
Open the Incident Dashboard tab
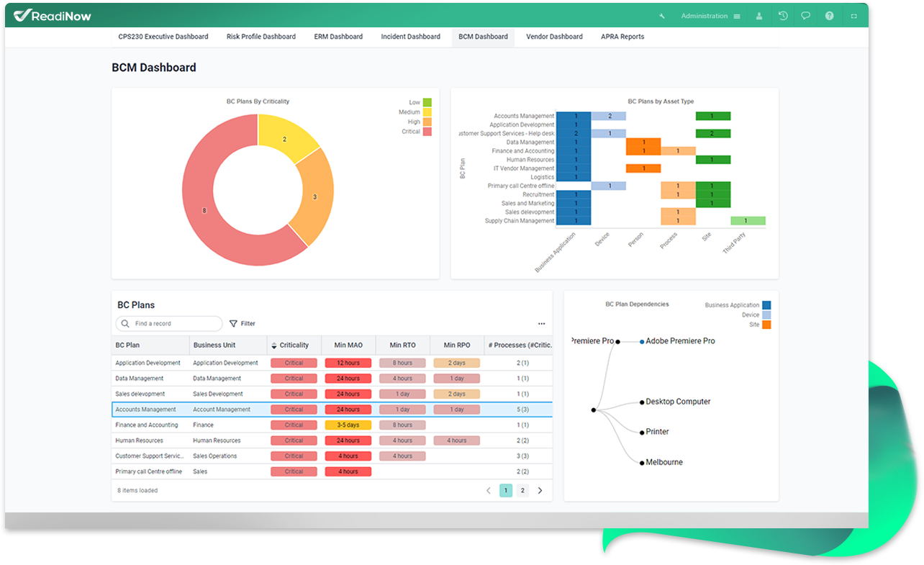point(410,37)
